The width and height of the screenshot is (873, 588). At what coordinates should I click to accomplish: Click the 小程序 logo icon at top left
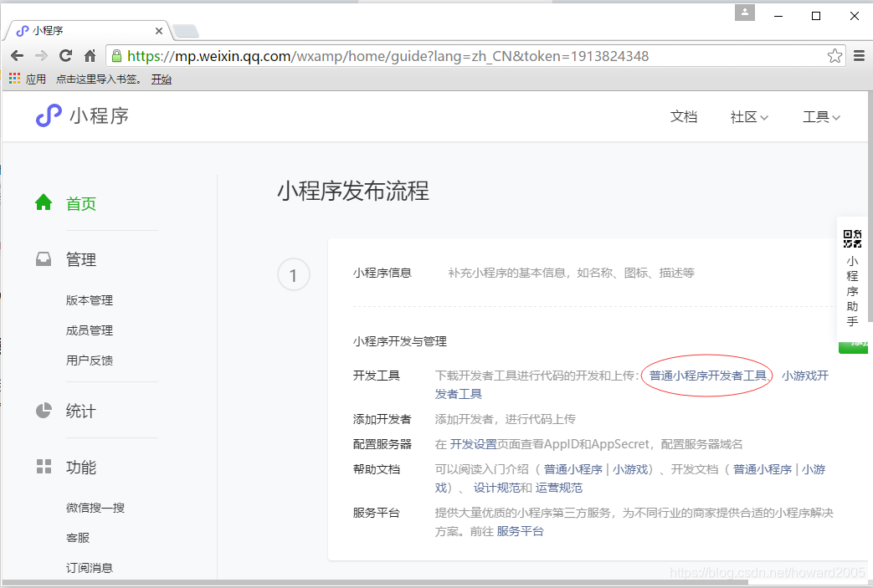pos(48,115)
